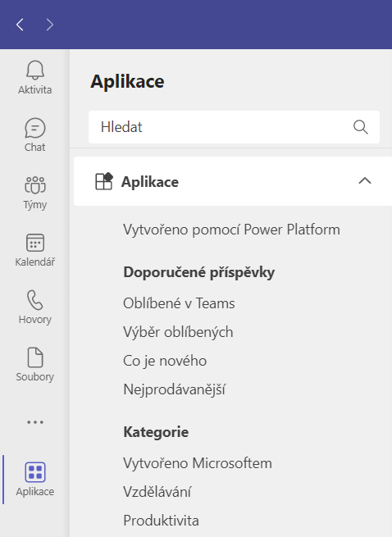Open Výběr oblíbených list
392x537 pixels.
(x=178, y=332)
